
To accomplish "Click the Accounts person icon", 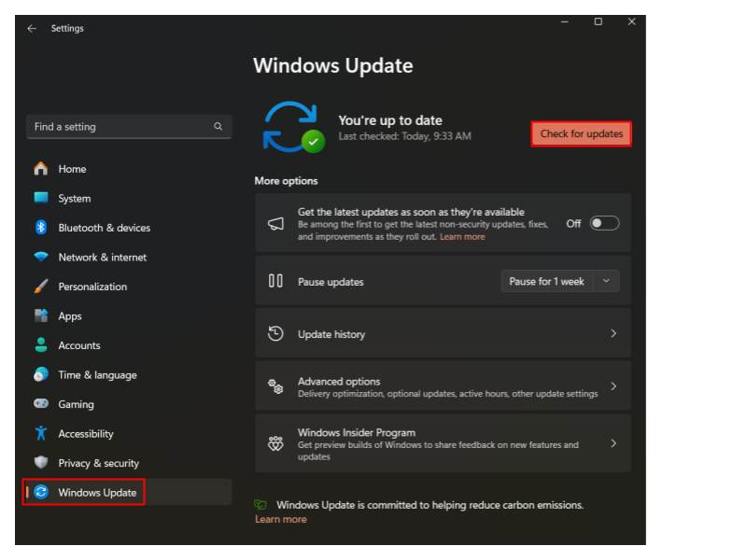I will (41, 344).
